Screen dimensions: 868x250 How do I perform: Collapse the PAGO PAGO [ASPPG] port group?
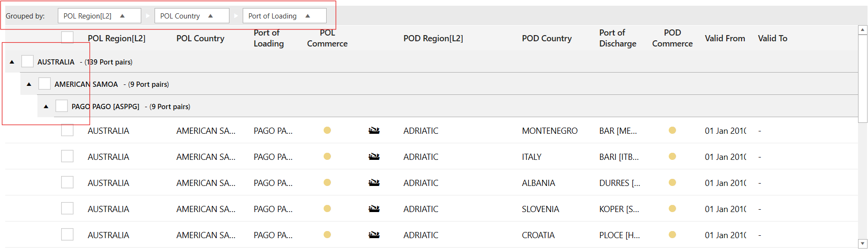coord(46,106)
